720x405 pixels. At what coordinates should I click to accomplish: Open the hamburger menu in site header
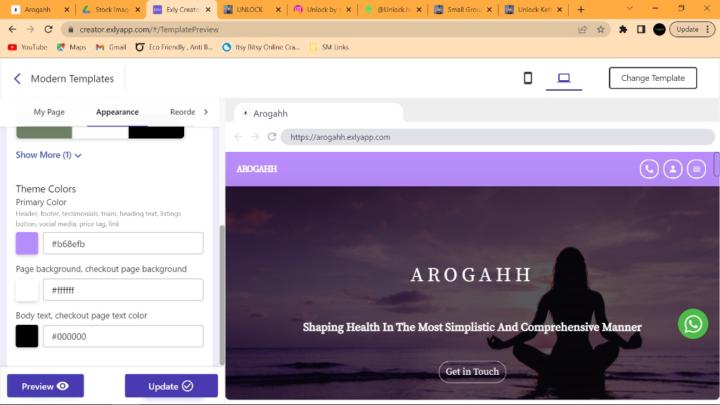[x=697, y=169]
